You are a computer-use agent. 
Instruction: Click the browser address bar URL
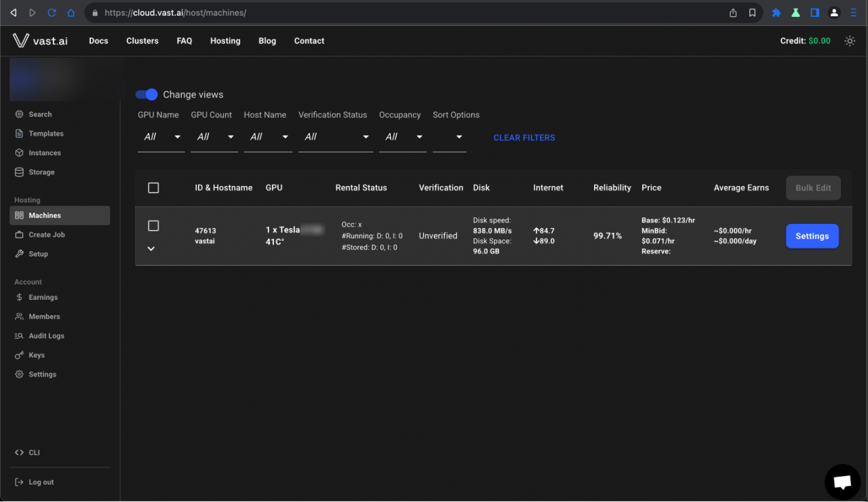pyautogui.click(x=175, y=13)
